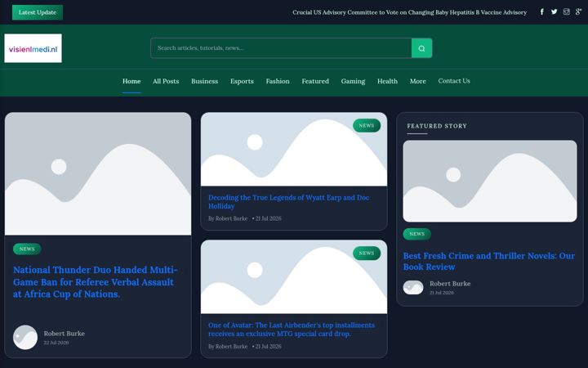Open the Gaming category
Screen dimensions: 588x368
353,81
